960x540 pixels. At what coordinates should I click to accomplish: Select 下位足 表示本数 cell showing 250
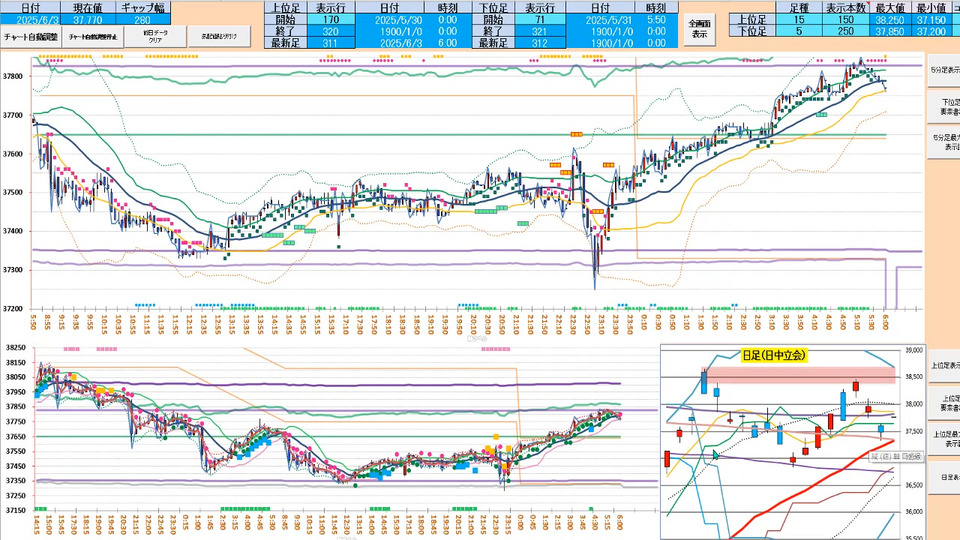(846, 31)
